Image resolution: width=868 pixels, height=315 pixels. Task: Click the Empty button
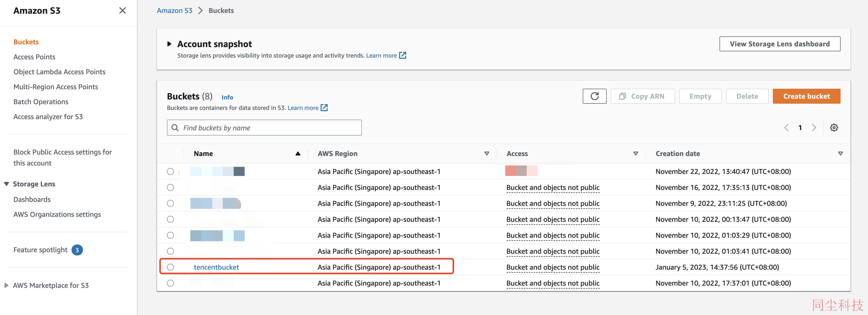coord(700,96)
